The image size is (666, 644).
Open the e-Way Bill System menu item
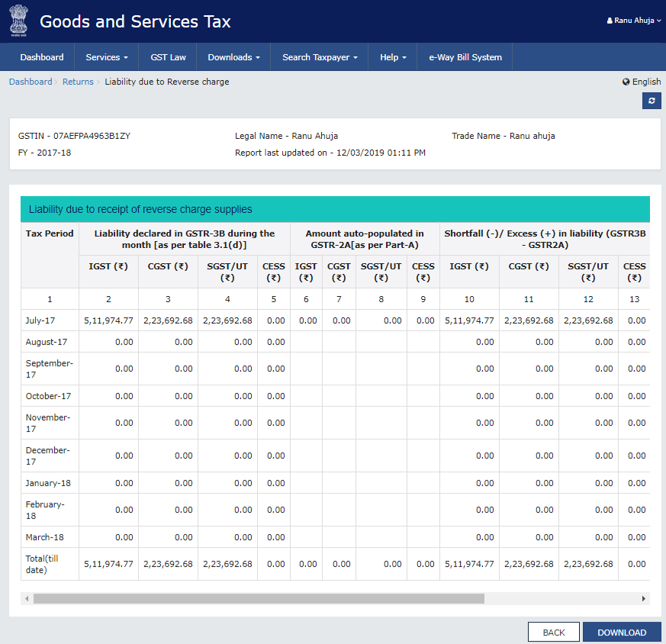465,57
